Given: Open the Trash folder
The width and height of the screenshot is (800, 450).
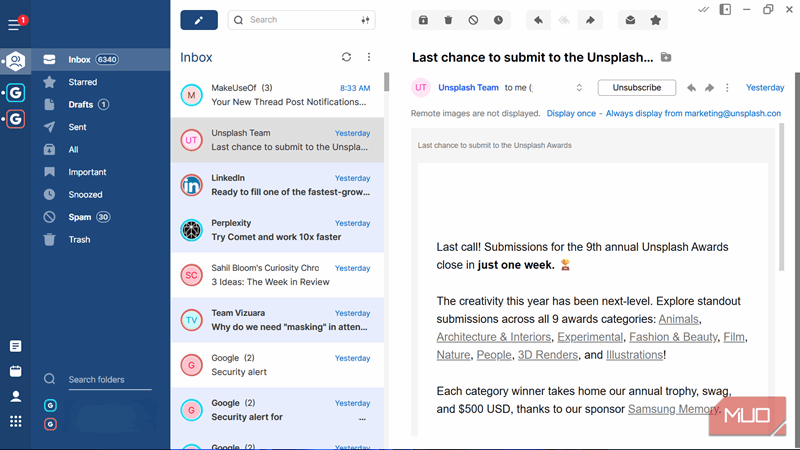Looking at the screenshot, I should 101,239.
